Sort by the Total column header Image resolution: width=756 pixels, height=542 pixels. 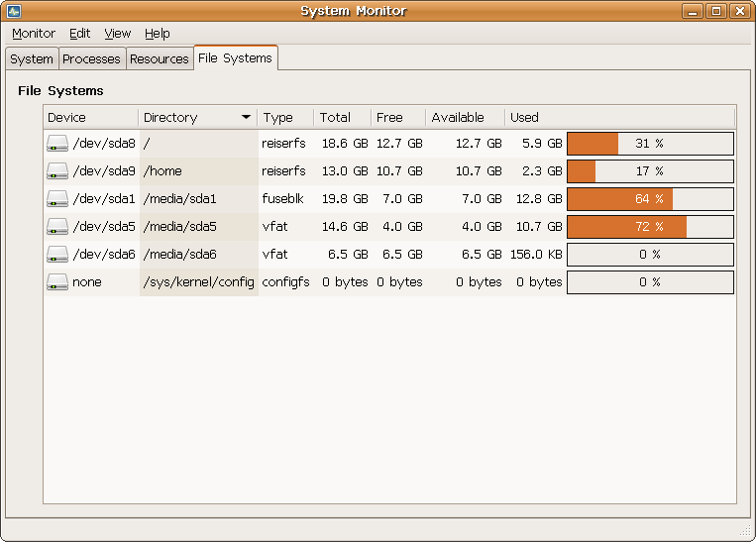tap(342, 117)
